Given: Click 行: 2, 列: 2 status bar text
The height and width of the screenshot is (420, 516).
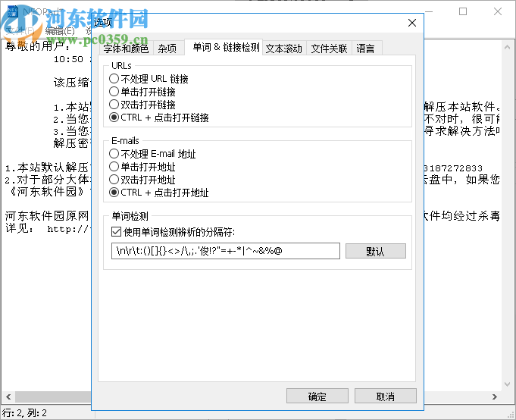Looking at the screenshot, I should [x=25, y=412].
